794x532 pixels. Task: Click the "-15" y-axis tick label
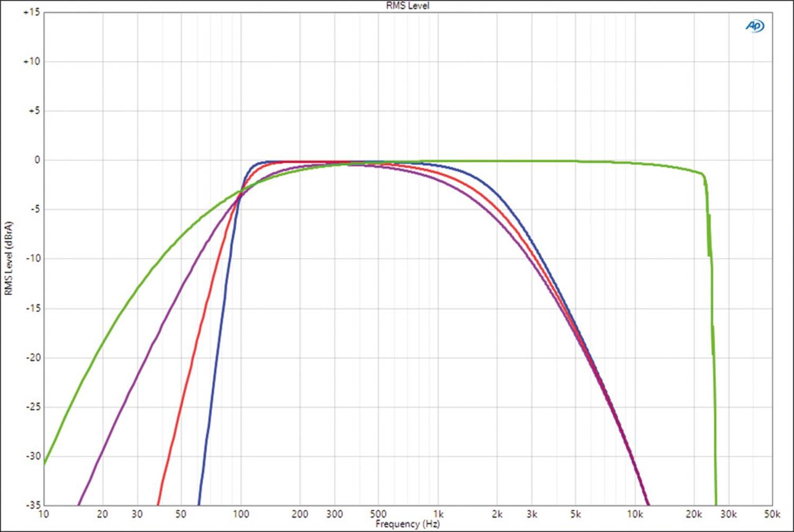(x=33, y=308)
